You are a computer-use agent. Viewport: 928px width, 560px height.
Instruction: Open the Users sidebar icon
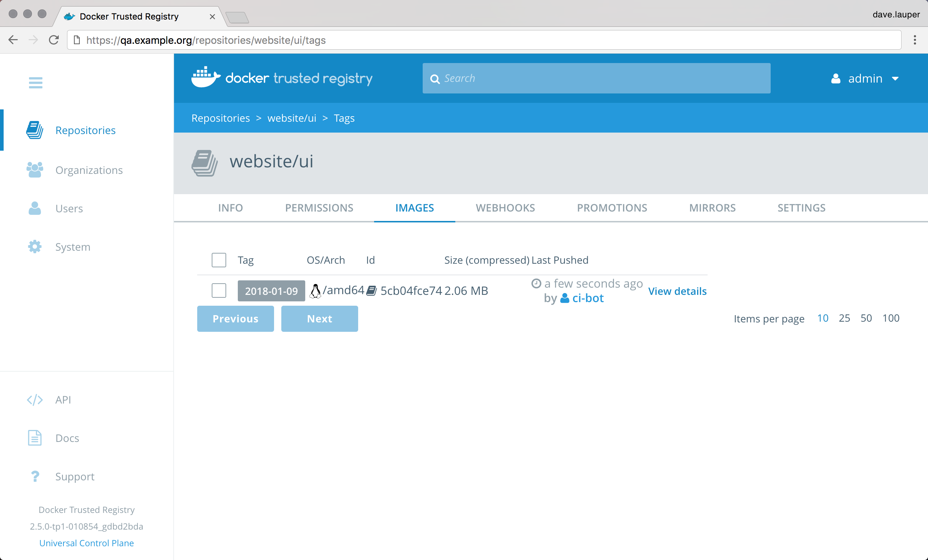coord(35,208)
